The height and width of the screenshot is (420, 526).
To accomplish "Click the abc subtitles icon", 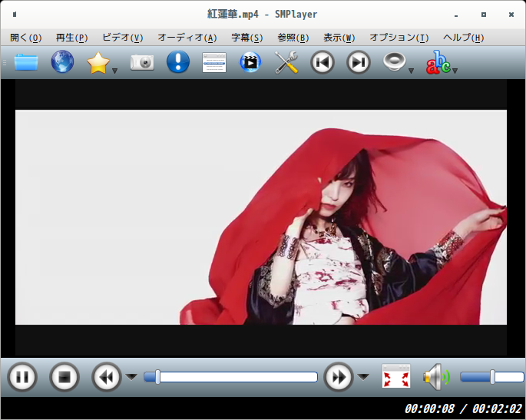I will pos(438,62).
